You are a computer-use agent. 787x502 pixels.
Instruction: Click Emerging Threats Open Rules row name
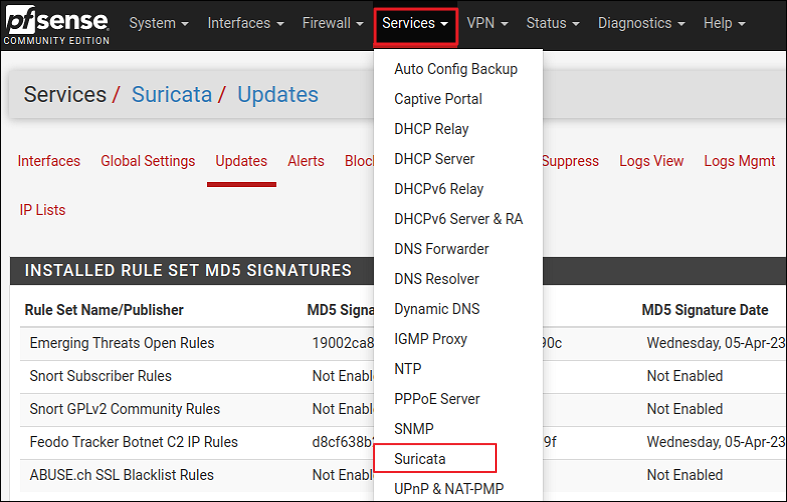121,343
